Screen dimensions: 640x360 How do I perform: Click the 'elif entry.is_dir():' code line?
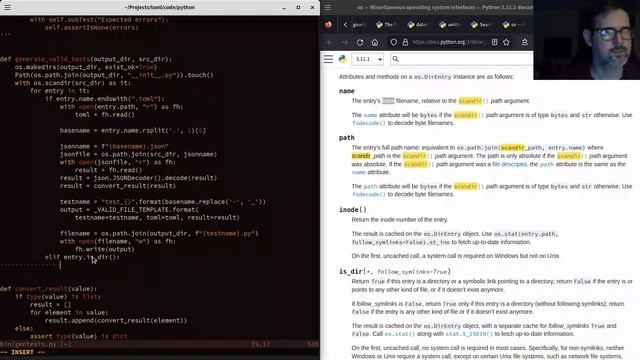82,257
